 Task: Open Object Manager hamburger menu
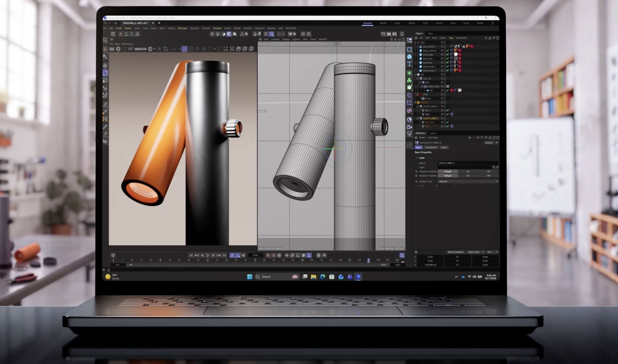click(416, 38)
